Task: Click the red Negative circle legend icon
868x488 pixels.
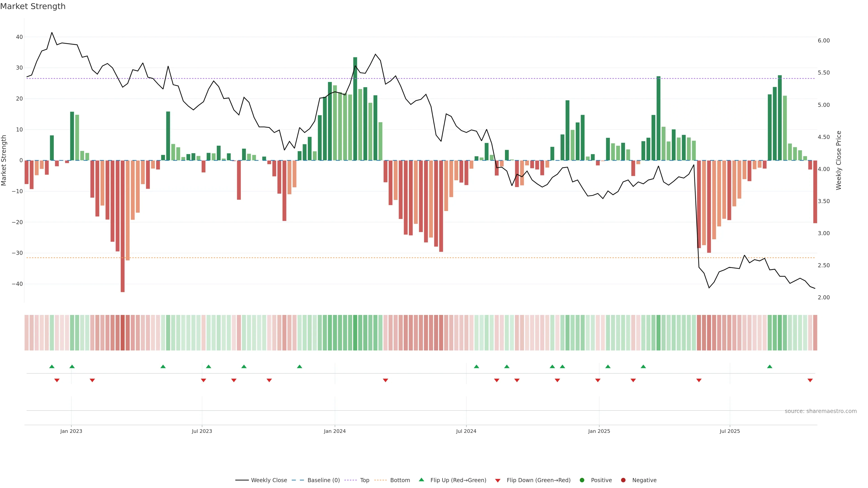Action: pos(623,480)
